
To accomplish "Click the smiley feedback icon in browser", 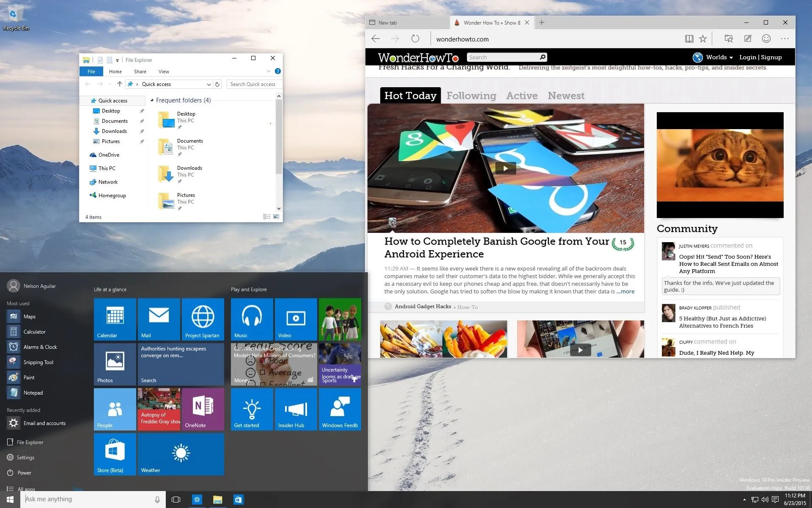I will click(x=766, y=39).
